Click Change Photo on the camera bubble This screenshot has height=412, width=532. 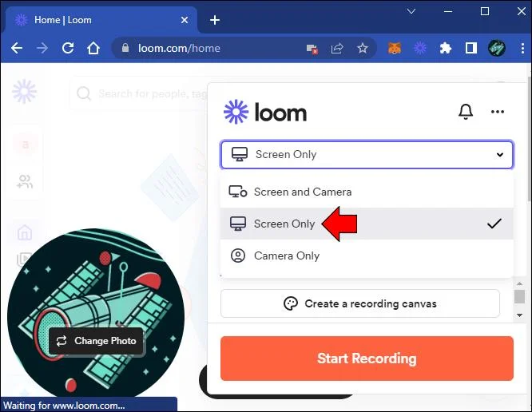coord(97,341)
